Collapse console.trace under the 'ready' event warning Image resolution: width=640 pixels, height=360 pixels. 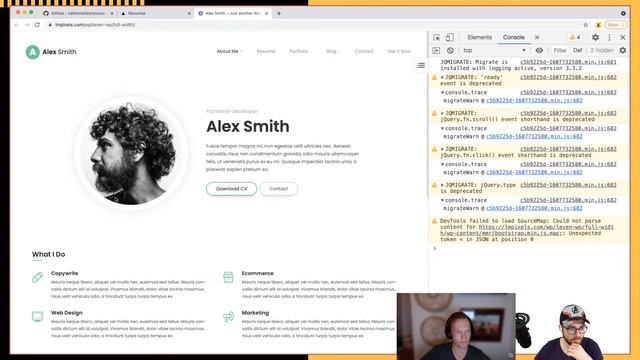tap(442, 93)
